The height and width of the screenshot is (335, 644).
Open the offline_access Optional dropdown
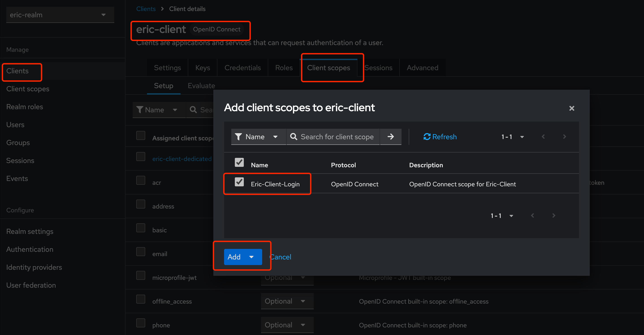287,301
